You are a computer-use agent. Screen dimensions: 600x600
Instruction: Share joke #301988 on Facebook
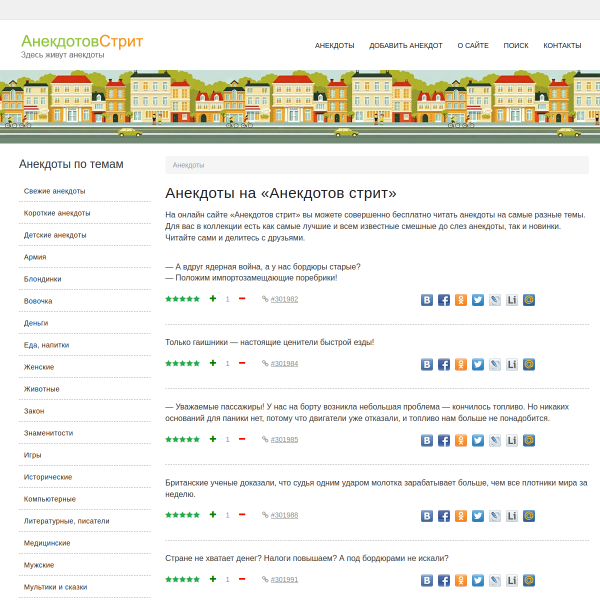point(444,516)
